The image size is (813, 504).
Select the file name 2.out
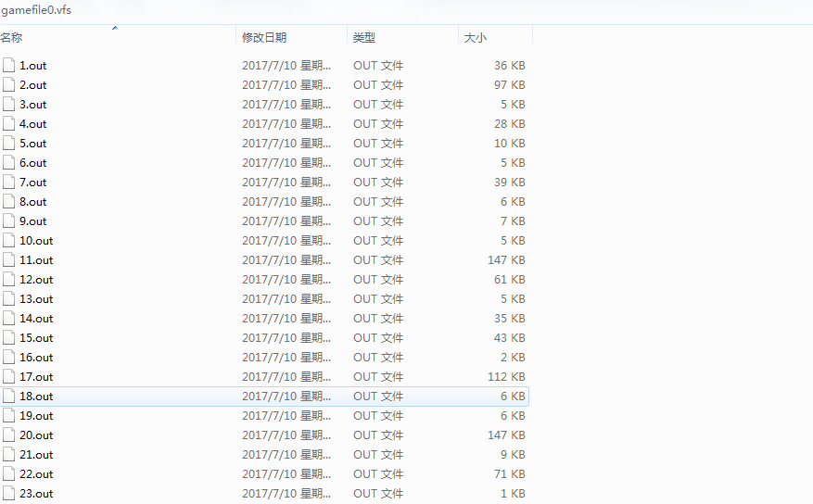tap(33, 85)
